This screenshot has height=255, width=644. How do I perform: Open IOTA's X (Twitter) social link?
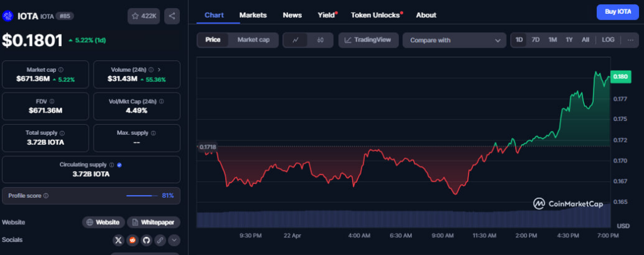click(118, 240)
